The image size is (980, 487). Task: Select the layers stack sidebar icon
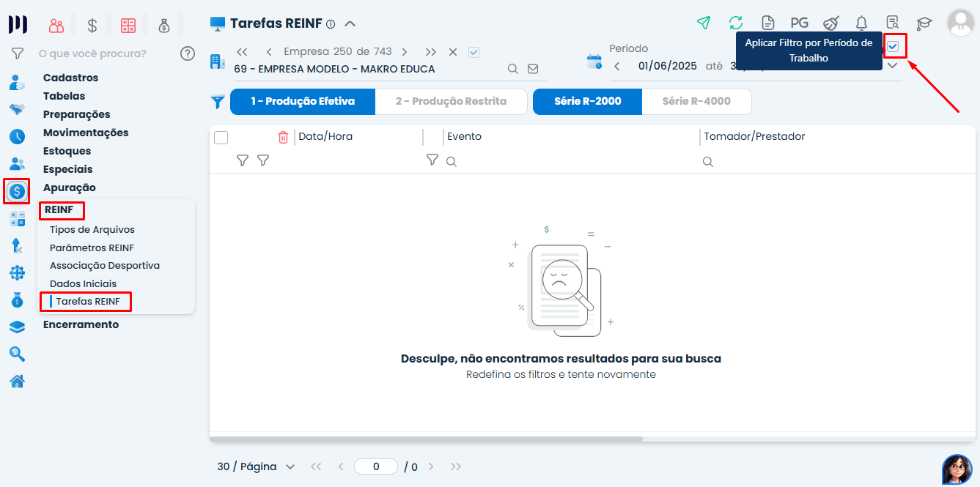pos(17,327)
